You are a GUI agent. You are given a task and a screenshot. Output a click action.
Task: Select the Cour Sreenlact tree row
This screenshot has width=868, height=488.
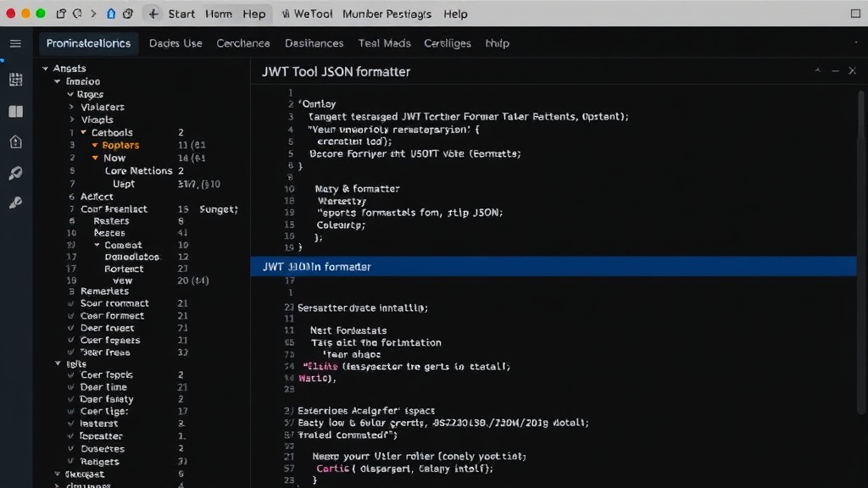coord(114,209)
